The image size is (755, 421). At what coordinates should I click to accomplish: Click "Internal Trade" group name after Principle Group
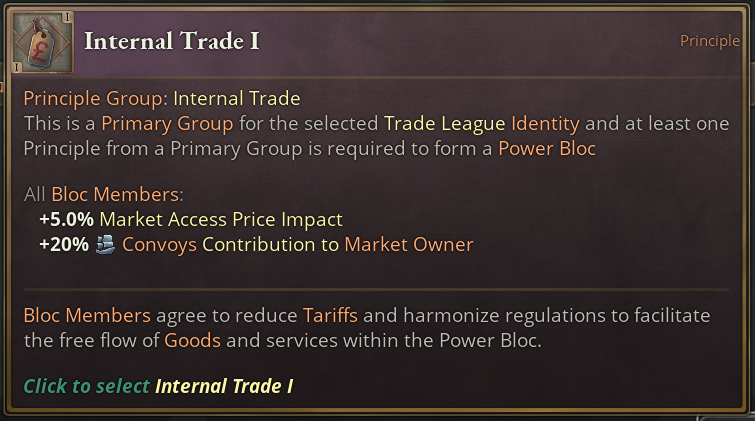[236, 98]
